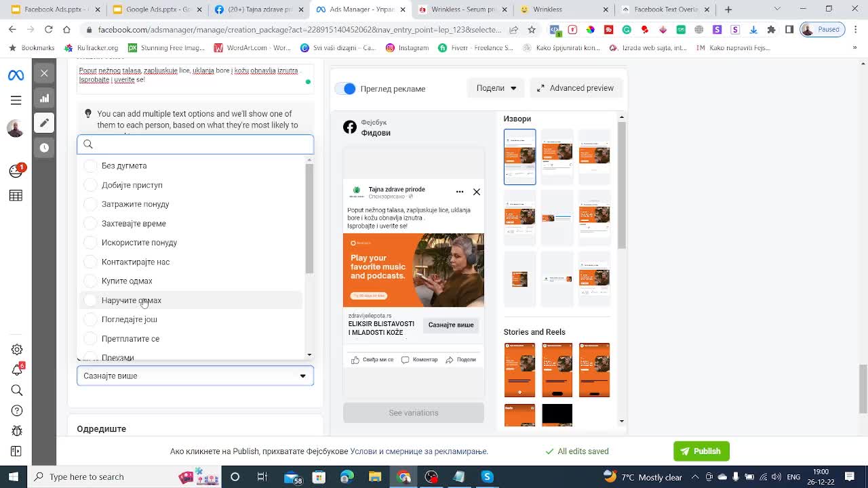Click the bug report icon

17,431
